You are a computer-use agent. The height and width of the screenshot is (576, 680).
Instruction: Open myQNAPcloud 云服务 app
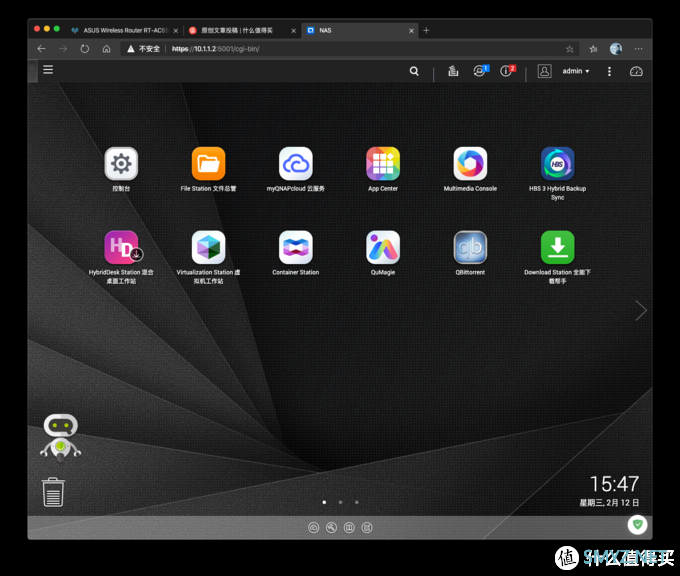pyautogui.click(x=296, y=164)
